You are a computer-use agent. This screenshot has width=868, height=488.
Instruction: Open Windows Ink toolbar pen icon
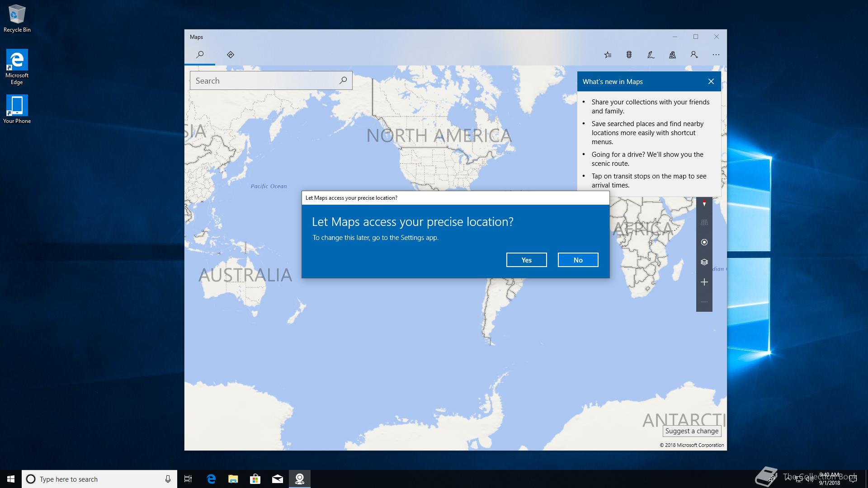(x=651, y=55)
